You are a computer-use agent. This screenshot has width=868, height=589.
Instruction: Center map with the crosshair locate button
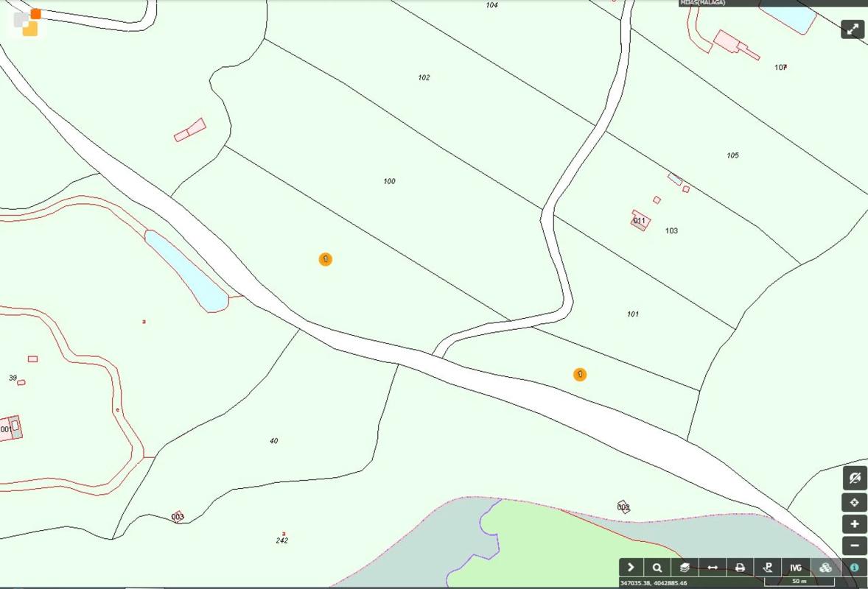click(x=854, y=502)
